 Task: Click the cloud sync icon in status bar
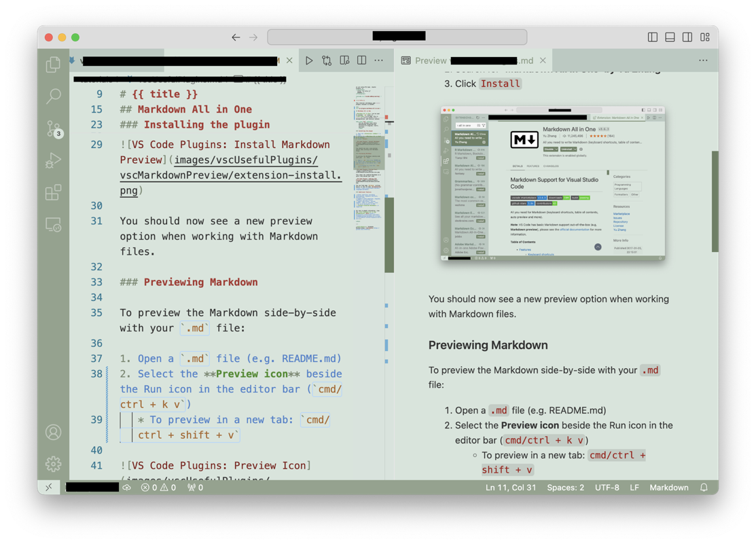pos(127,488)
